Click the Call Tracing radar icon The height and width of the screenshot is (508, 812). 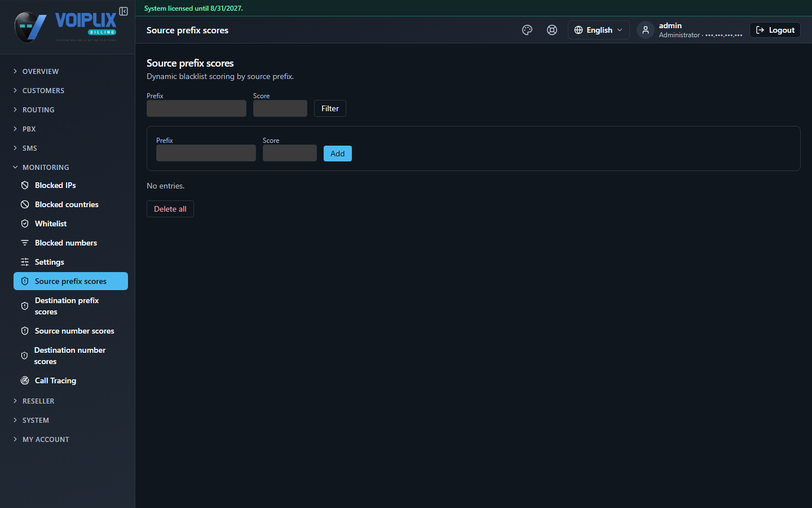[25, 380]
